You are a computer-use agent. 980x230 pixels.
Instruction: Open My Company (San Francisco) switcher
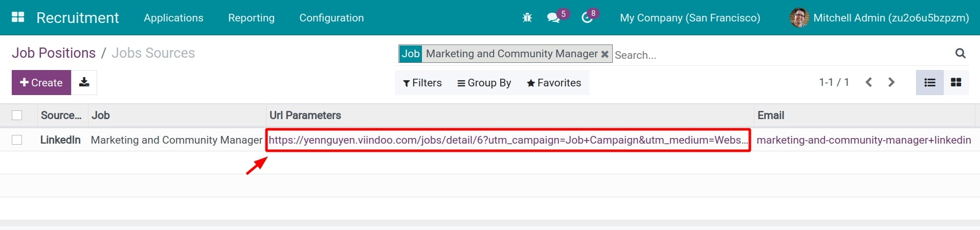pyautogui.click(x=690, y=18)
